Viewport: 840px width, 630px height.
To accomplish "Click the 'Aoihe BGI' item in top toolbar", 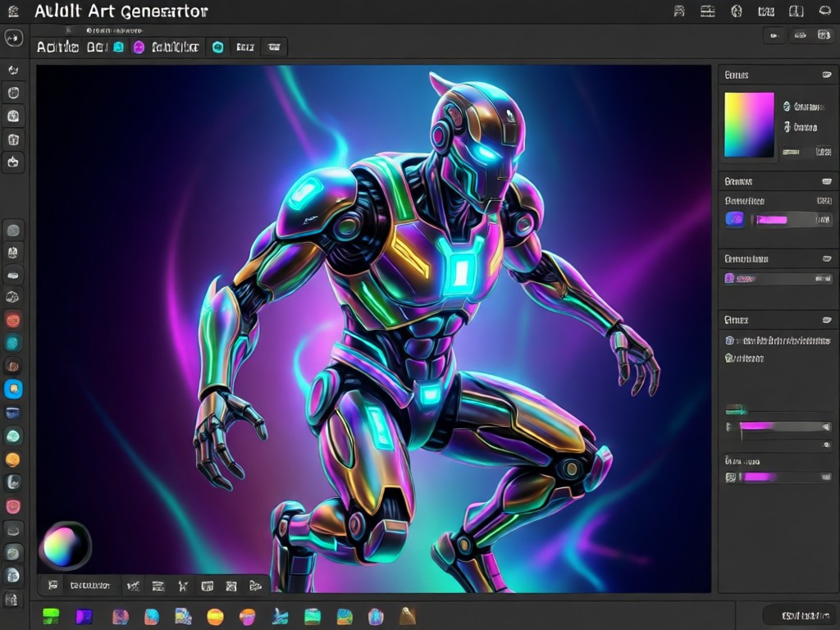I will [72, 47].
